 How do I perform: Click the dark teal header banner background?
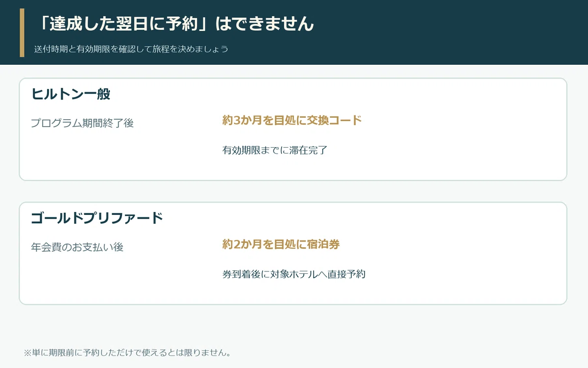point(441,32)
